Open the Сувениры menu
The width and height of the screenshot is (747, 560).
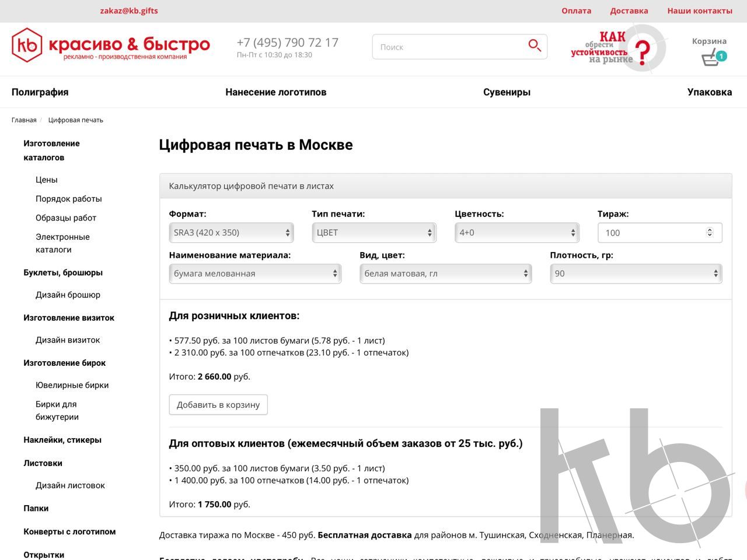click(507, 92)
